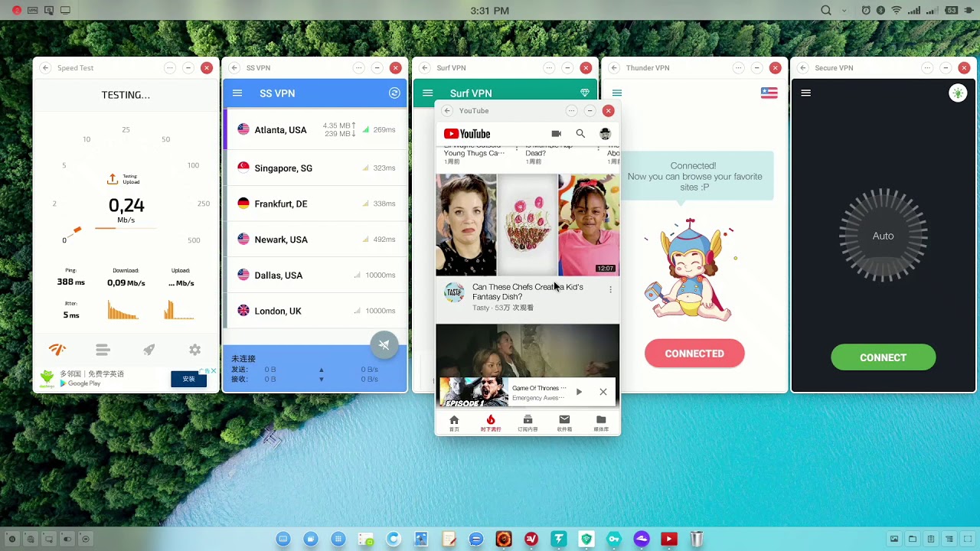Open the SS VPN hamburger menu
This screenshot has height=551, width=980.
237,93
